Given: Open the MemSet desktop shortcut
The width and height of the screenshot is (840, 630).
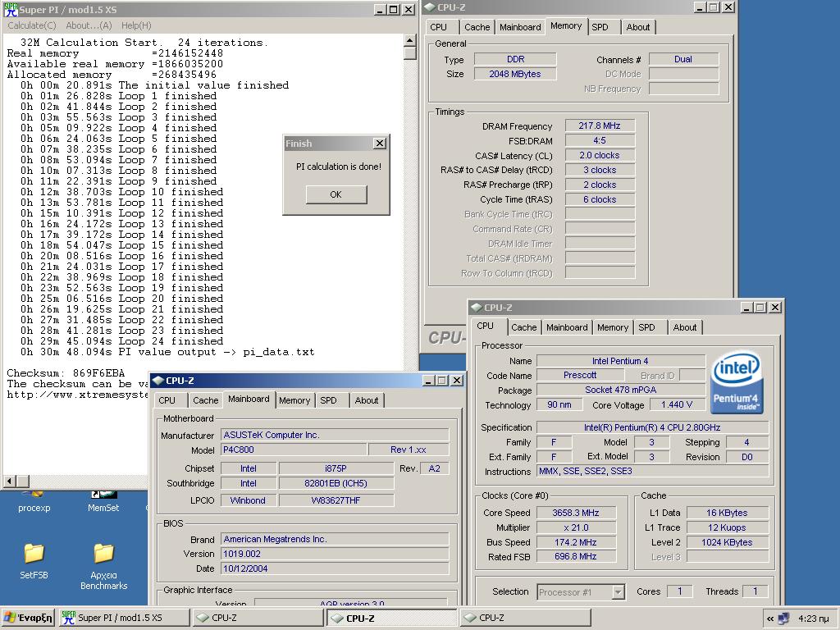Looking at the screenshot, I should tap(103, 503).
